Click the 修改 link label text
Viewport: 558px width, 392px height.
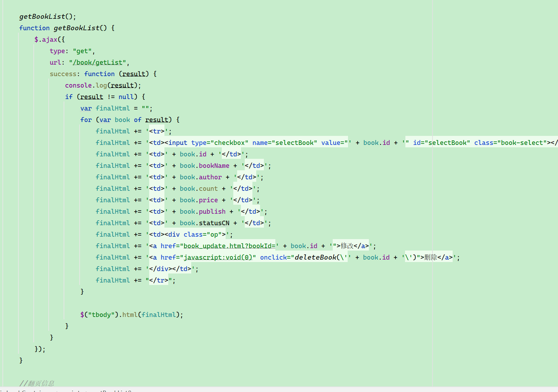[347, 246]
